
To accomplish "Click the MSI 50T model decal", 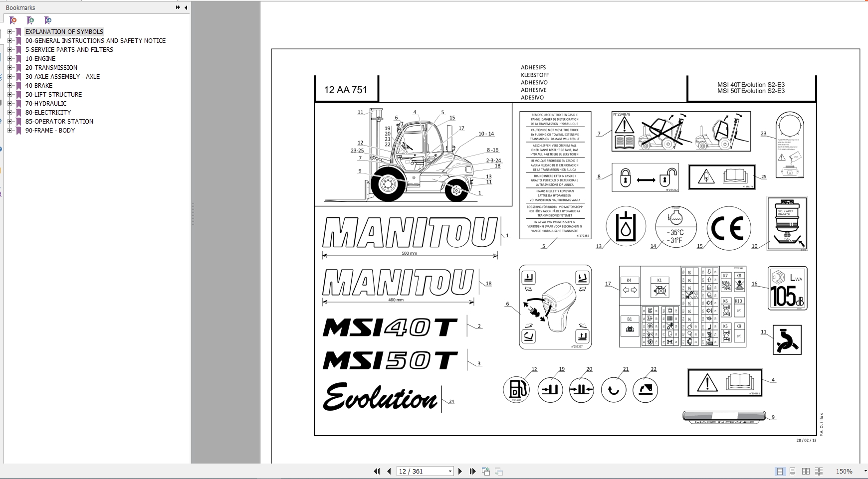I will click(390, 360).
